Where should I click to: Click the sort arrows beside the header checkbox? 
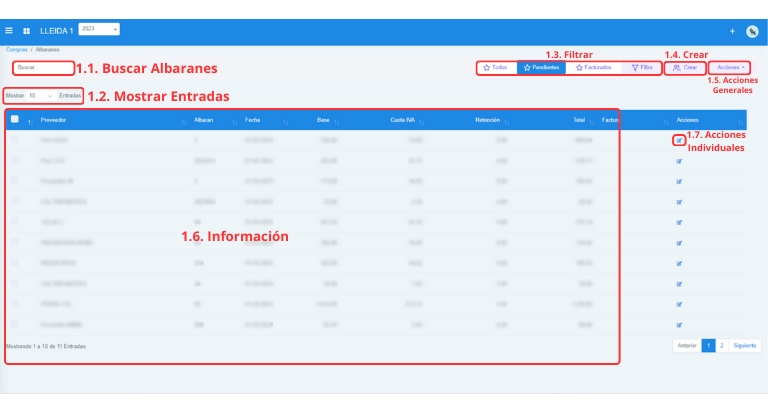click(30, 122)
